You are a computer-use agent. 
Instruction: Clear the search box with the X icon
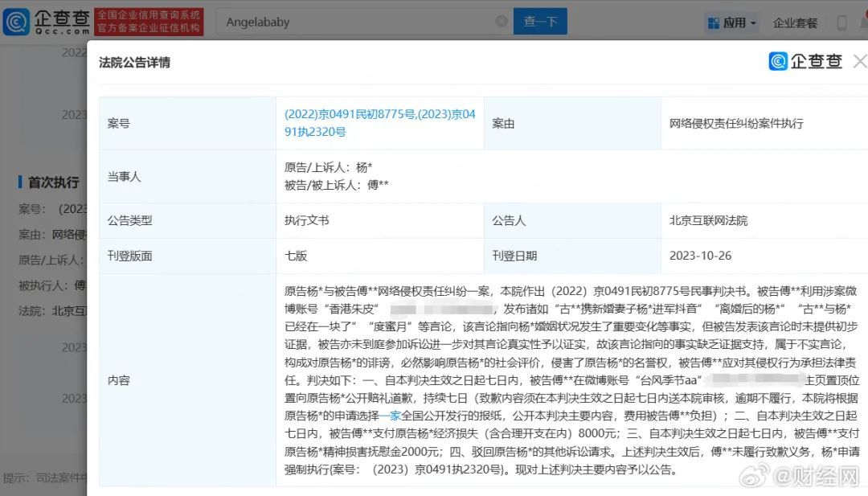[x=500, y=22]
